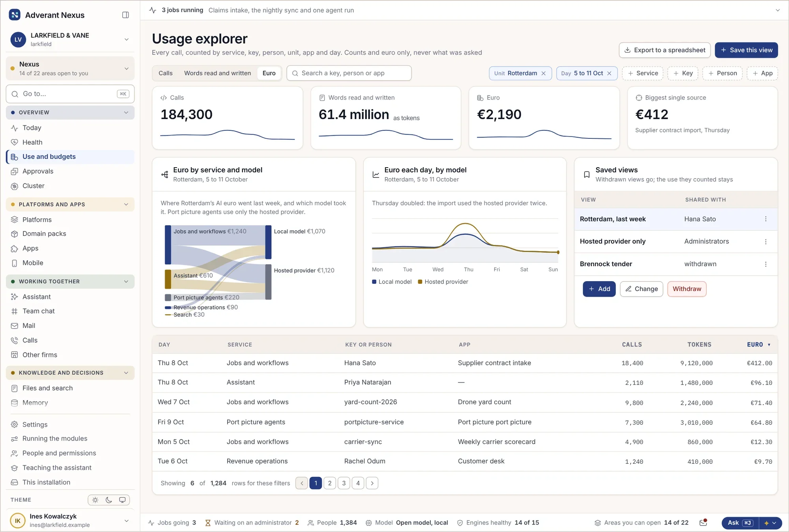Expand the running jobs banner
The width and height of the screenshot is (789, 532).
coord(778,10)
